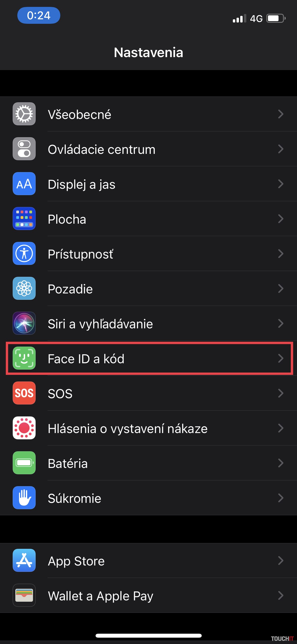Expand the Hlásenia o vystavení nákaze chevron
Image resolution: width=297 pixels, height=644 pixels.
click(281, 428)
